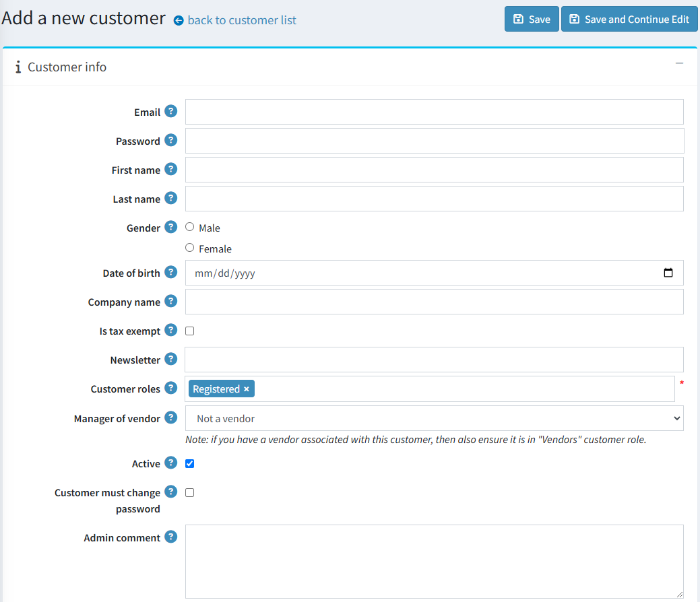
Task: Select the Male gender radio button
Action: [189, 227]
